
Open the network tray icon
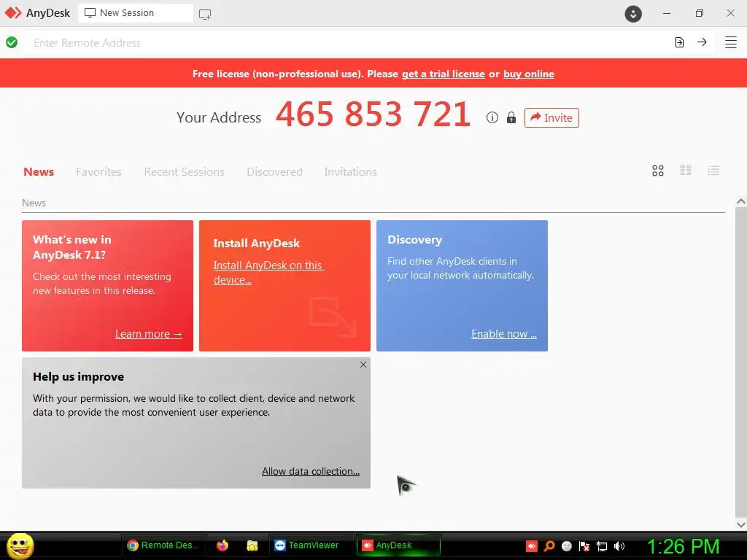tap(602, 546)
